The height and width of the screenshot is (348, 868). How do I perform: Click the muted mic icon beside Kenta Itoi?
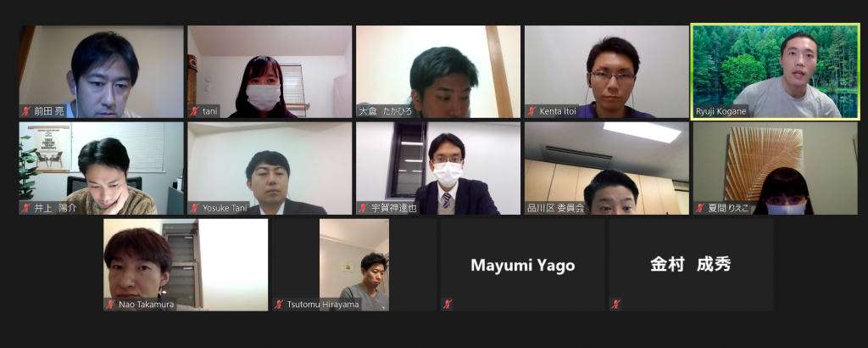click(x=531, y=111)
